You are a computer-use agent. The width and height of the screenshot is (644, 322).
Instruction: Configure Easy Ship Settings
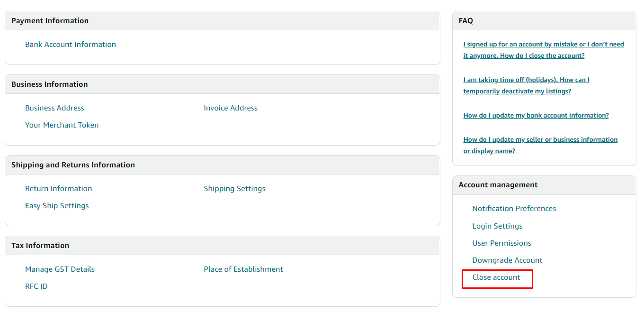[x=57, y=205]
